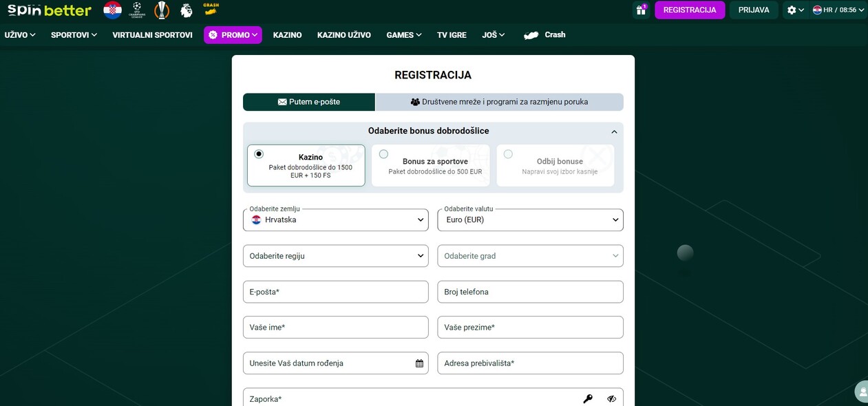The width and height of the screenshot is (868, 406).
Task: Open the TV IGRE menu item
Action: click(452, 34)
